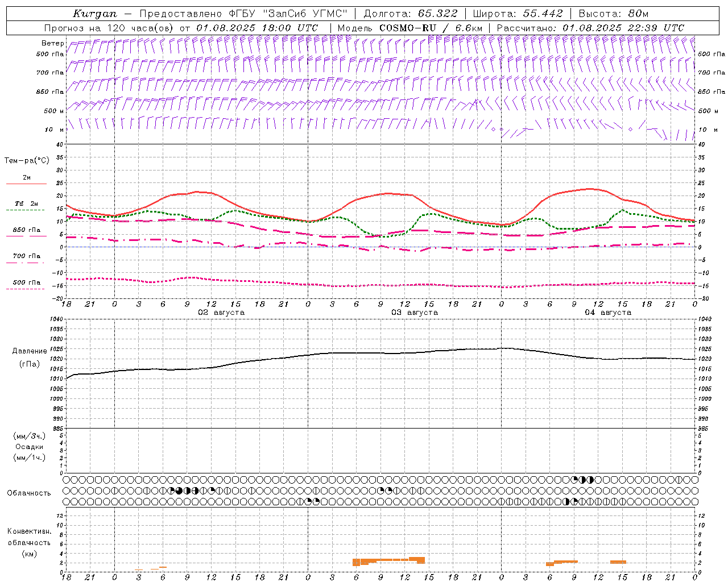
Task: Click the red 2м temperature legend line
Action: (26, 184)
